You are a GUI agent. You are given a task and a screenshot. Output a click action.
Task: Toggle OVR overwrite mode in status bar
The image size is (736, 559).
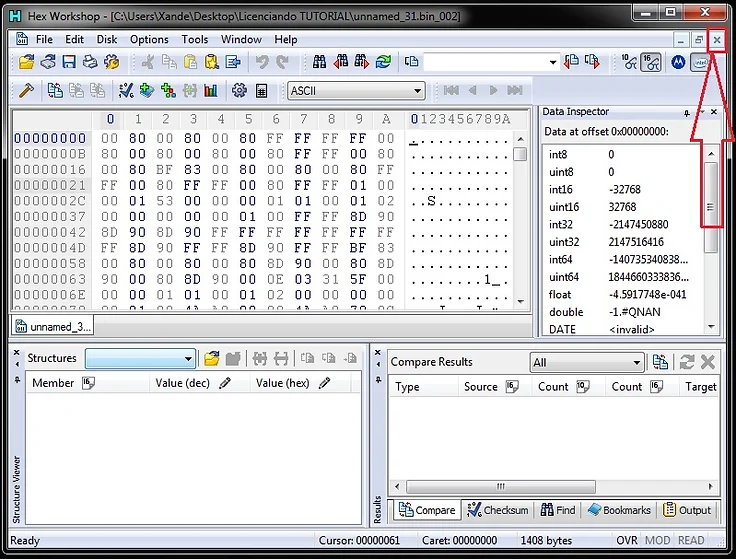click(x=627, y=541)
